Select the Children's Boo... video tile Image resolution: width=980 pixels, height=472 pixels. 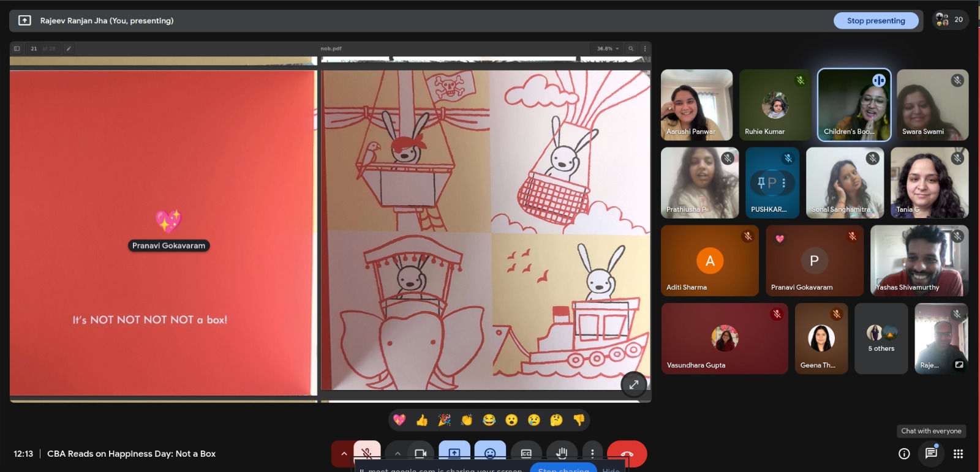(854, 105)
